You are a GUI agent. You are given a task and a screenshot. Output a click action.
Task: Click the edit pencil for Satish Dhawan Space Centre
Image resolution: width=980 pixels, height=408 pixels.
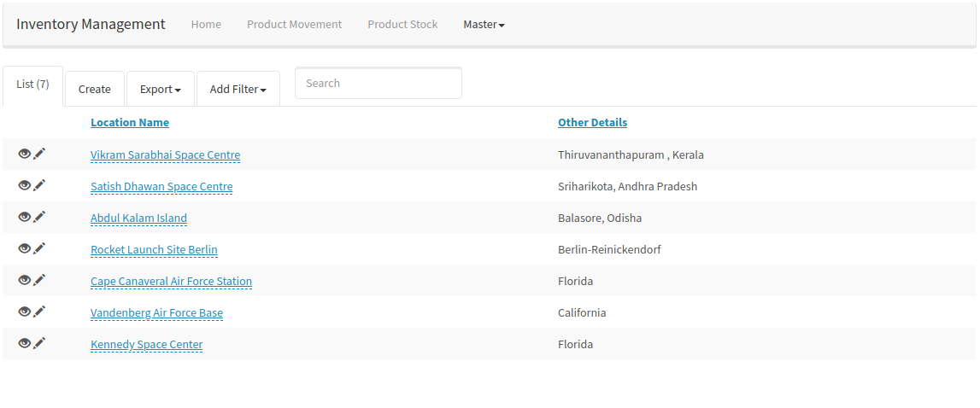(x=39, y=185)
